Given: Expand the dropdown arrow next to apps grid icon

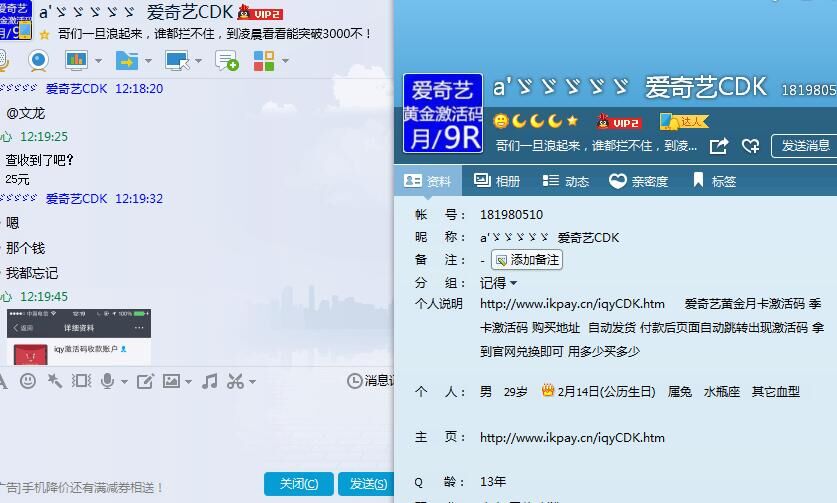Looking at the screenshot, I should click(285, 61).
